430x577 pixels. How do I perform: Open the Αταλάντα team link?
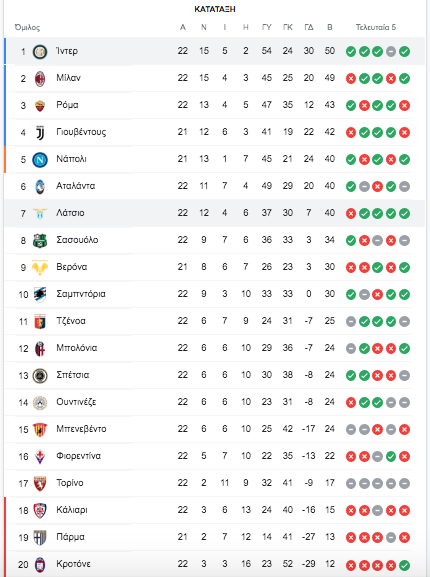pos(75,186)
